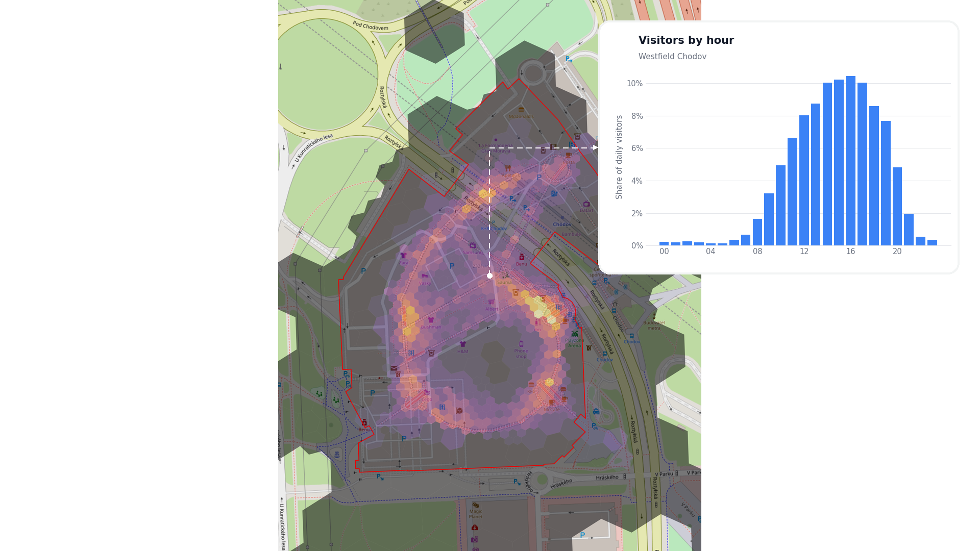The width and height of the screenshot is (980, 551).
Task: Click the 'Budovatel metra' map label
Action: [654, 325]
